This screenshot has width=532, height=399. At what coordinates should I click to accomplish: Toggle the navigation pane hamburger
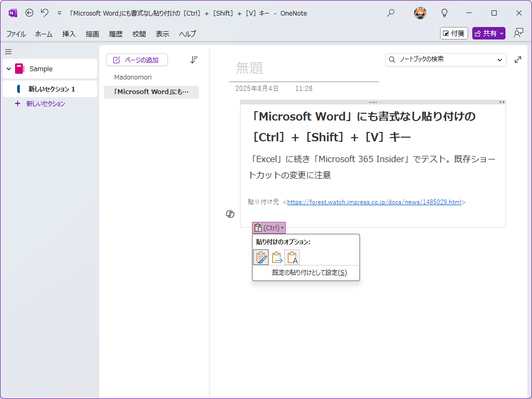pyautogui.click(x=8, y=51)
